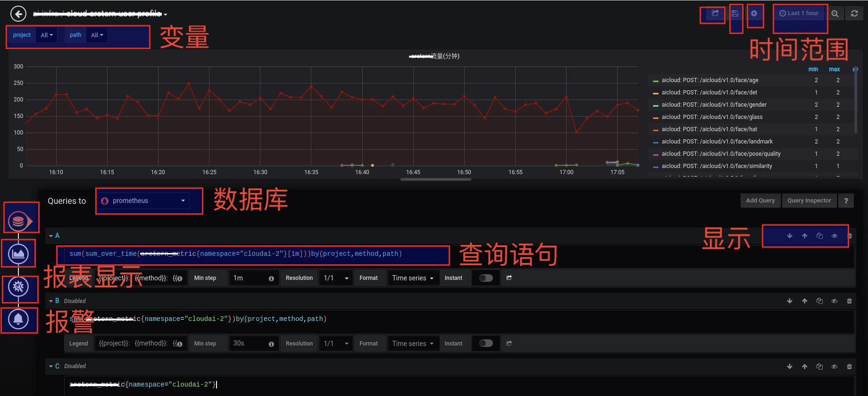Viewport: 868px width, 396px height.
Task: Move query C up
Action: (x=805, y=367)
